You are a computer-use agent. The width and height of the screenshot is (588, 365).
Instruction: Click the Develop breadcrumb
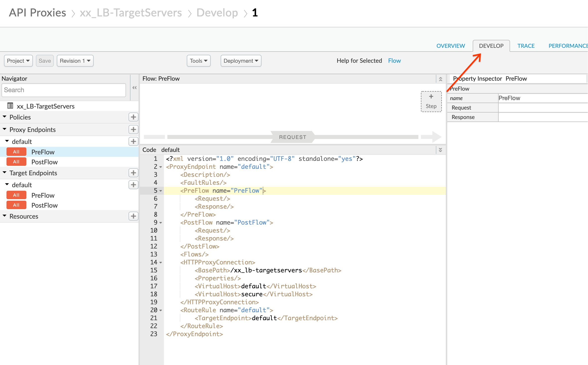(217, 13)
